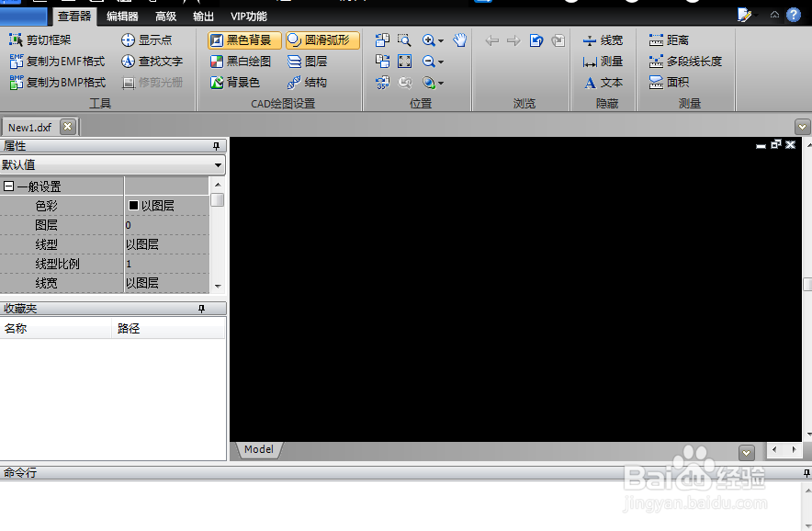Viewport: 812px width, 531px height.
Task: Click the 线型比例 value field
Action: click(167, 264)
